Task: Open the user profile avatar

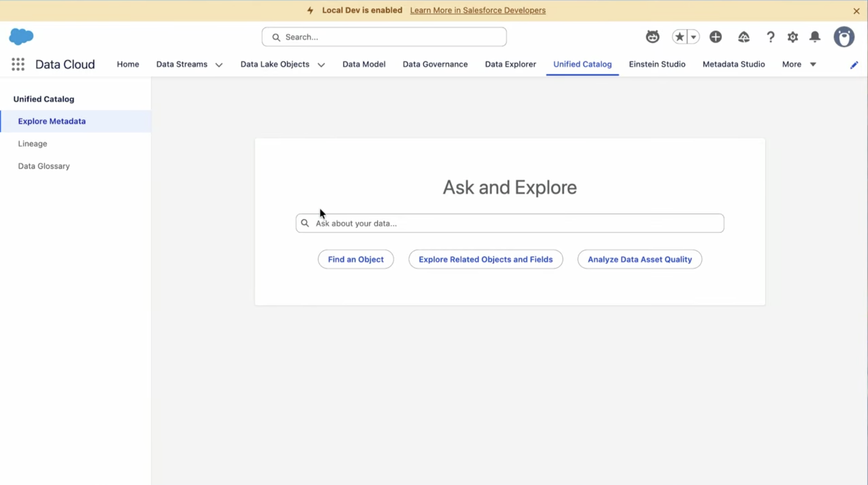Action: [x=844, y=37]
